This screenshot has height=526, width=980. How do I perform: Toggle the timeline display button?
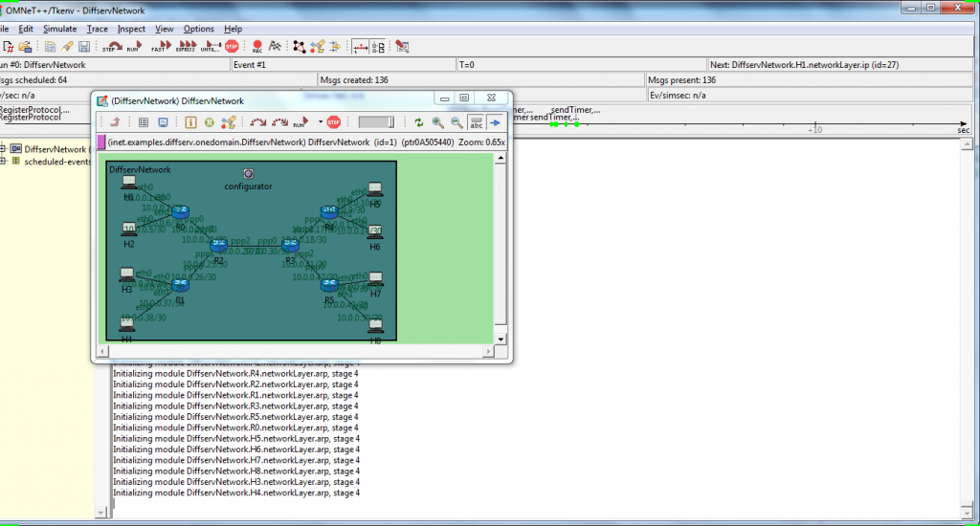click(359, 46)
